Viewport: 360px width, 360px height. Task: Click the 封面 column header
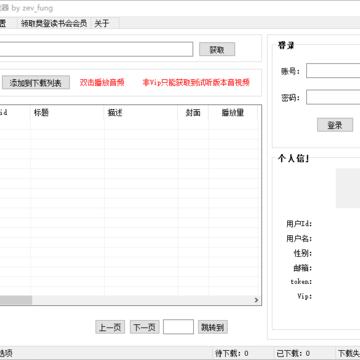click(193, 113)
